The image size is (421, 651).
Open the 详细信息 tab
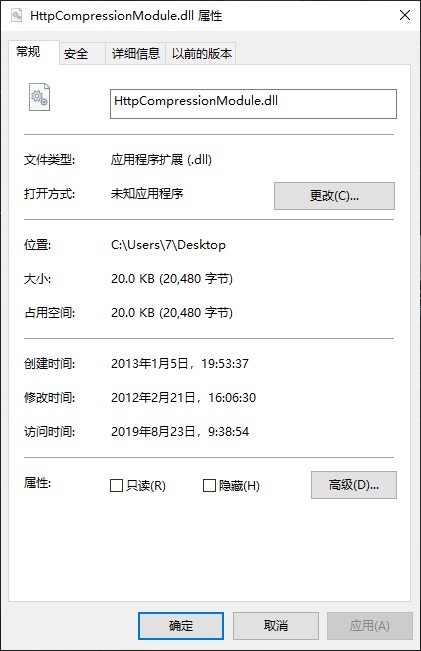[135, 54]
